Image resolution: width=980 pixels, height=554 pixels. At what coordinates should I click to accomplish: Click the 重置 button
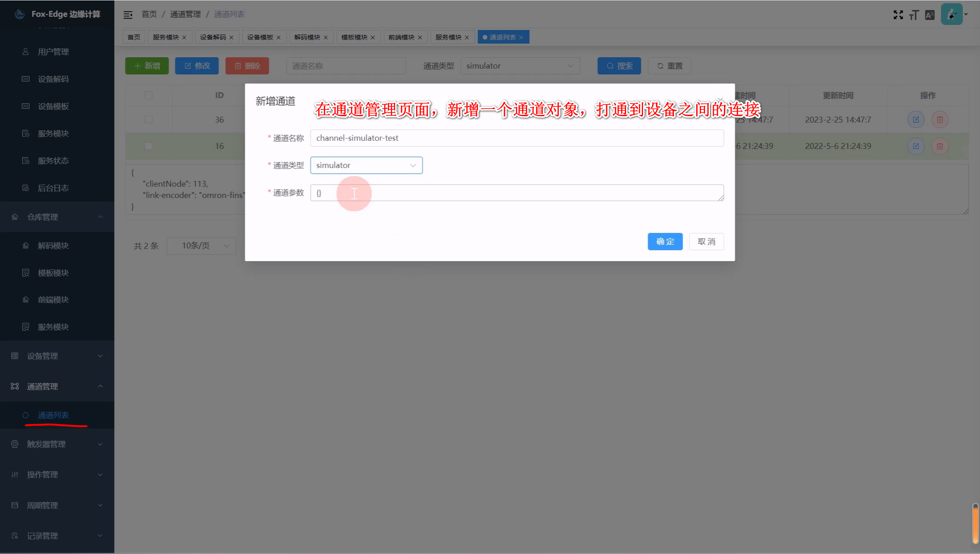670,66
